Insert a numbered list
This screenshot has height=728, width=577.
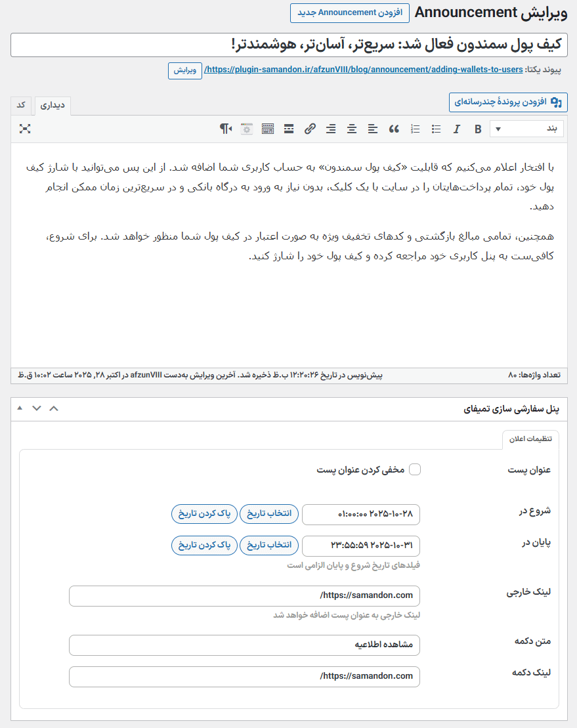click(415, 129)
